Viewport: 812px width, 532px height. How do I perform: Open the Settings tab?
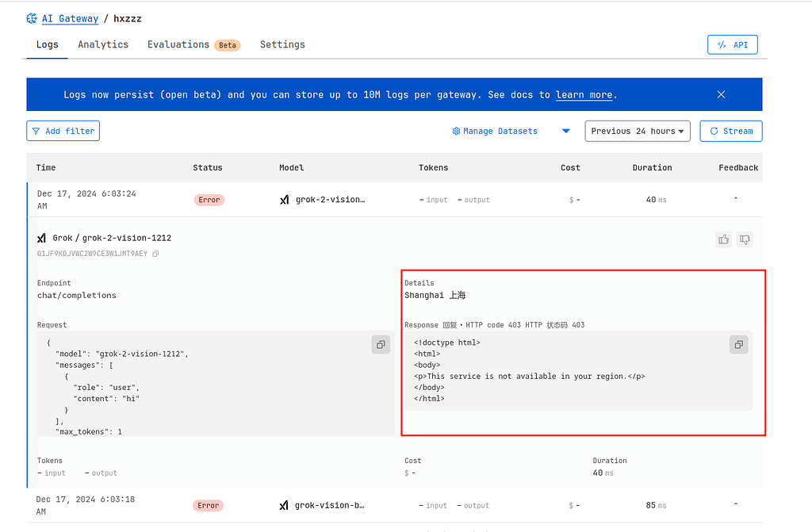click(x=282, y=44)
